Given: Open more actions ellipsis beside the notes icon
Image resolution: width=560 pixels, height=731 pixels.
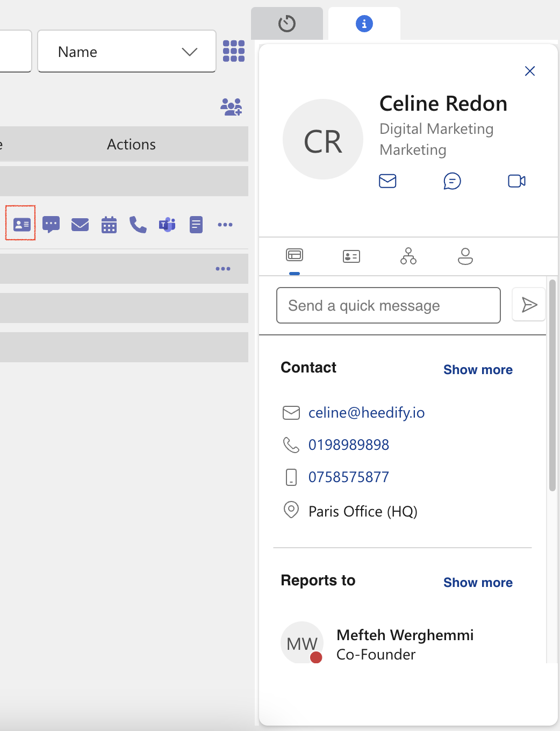Looking at the screenshot, I should 225,225.
